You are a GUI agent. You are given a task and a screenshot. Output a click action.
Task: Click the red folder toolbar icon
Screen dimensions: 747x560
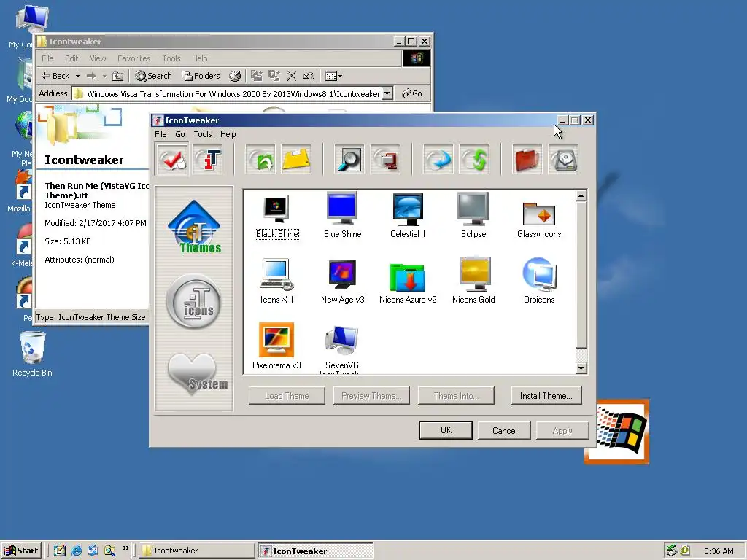(x=527, y=160)
